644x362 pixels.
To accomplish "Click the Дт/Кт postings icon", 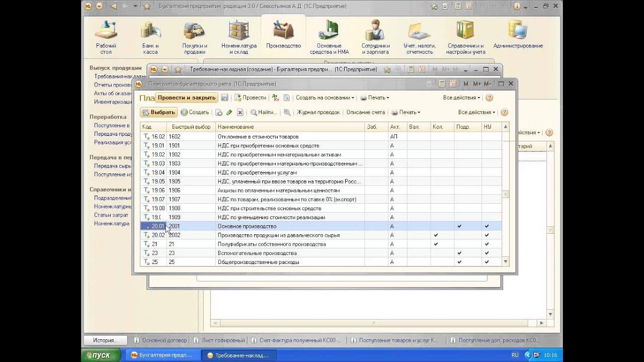I will point(275,98).
